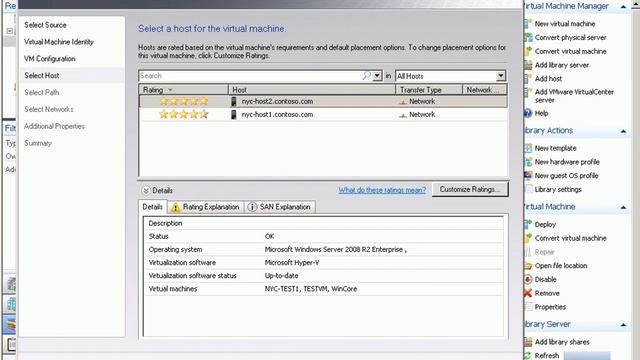
Task: Click the Library settings link text
Action: tap(558, 189)
